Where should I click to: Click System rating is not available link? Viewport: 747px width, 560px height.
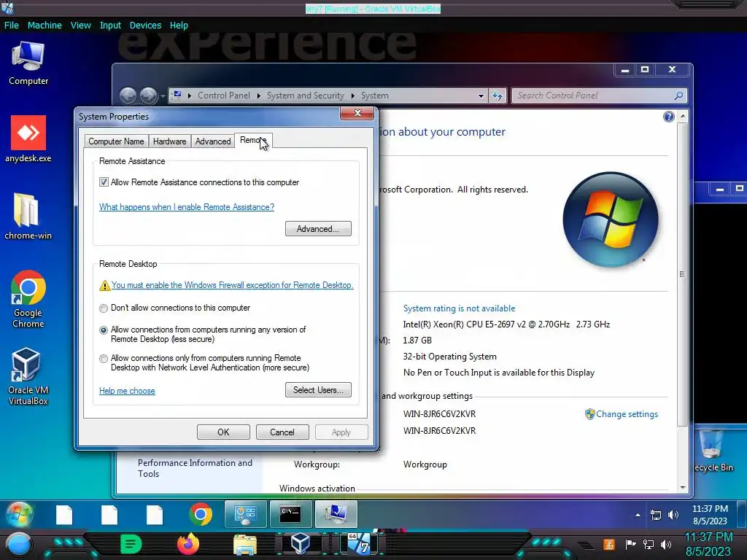coord(459,308)
